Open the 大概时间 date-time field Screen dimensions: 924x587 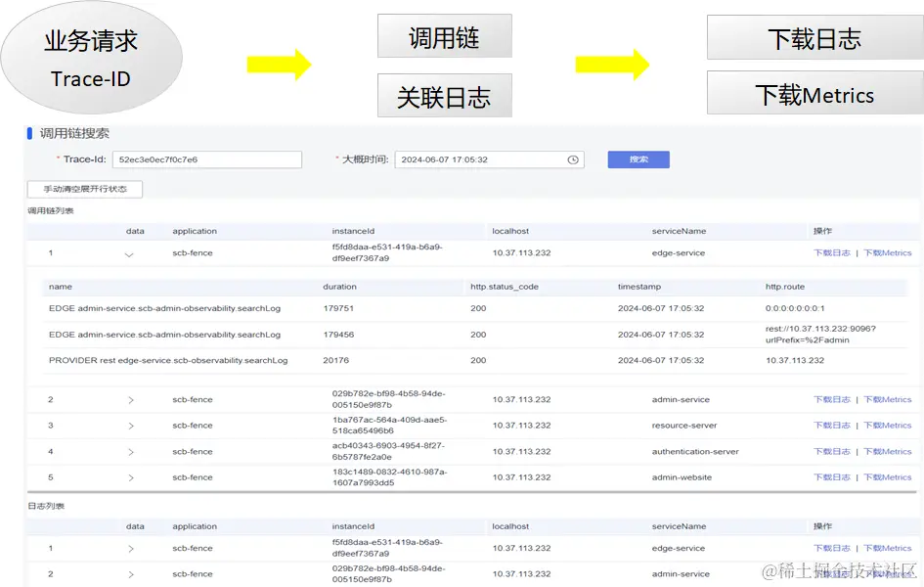click(x=489, y=159)
